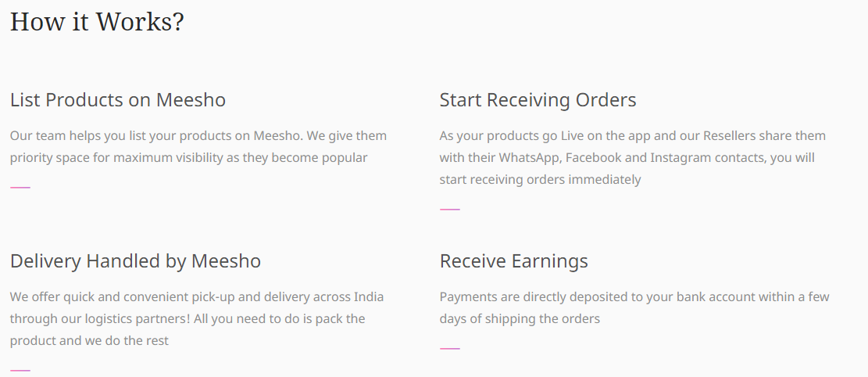The image size is (868, 377).
Task: Click the paragraph beginning "Our team helps you list"
Action: [198, 146]
